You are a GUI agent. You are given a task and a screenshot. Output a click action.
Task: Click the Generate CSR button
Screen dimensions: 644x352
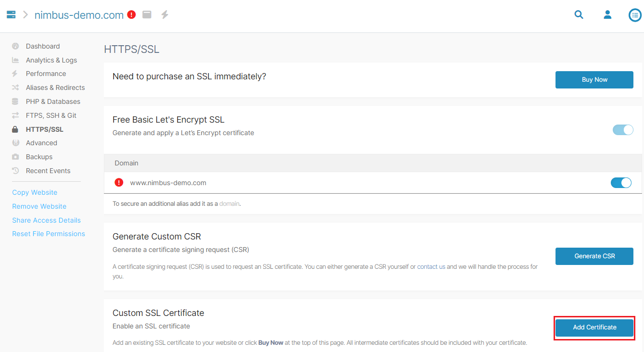pos(594,256)
